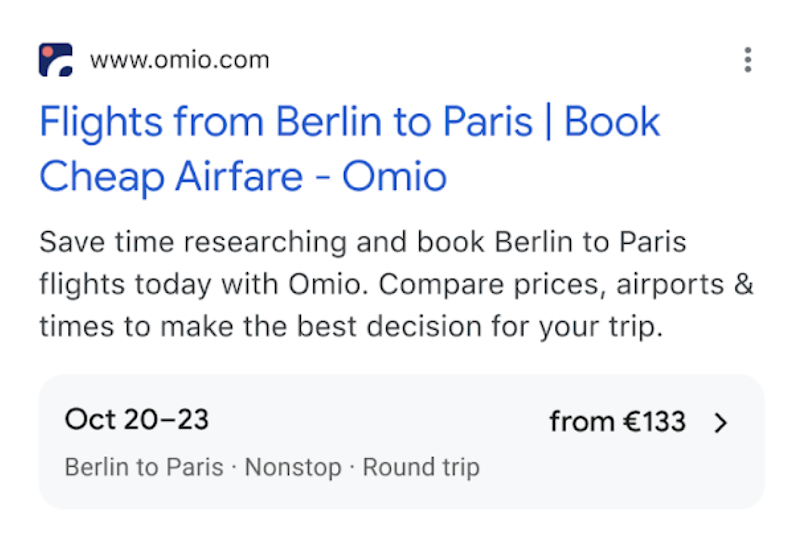This screenshot has width=800, height=542.
Task: Click 'Berlin to Paris' route in card
Action: (x=144, y=467)
